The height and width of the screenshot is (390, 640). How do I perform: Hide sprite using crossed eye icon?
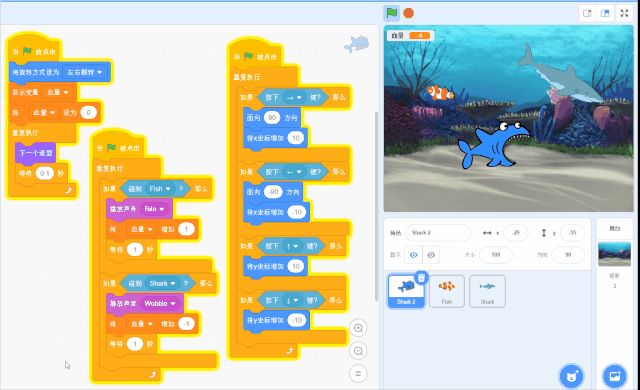(431, 255)
